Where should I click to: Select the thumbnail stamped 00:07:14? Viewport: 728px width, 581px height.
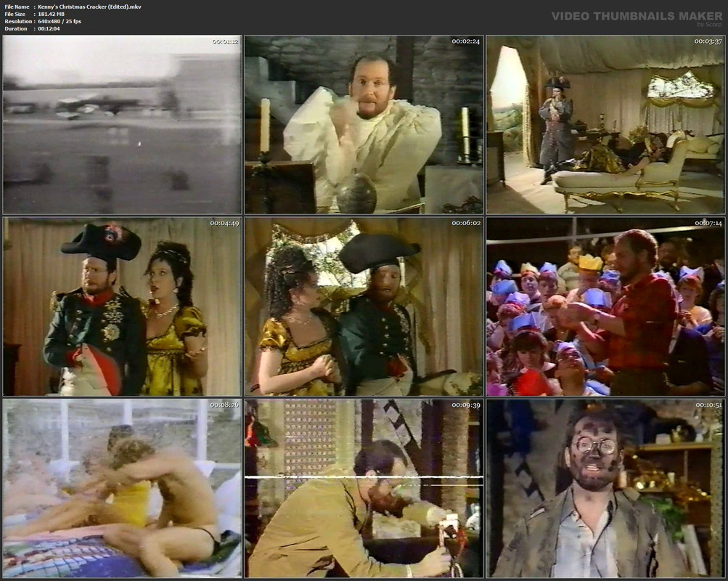pos(606,306)
